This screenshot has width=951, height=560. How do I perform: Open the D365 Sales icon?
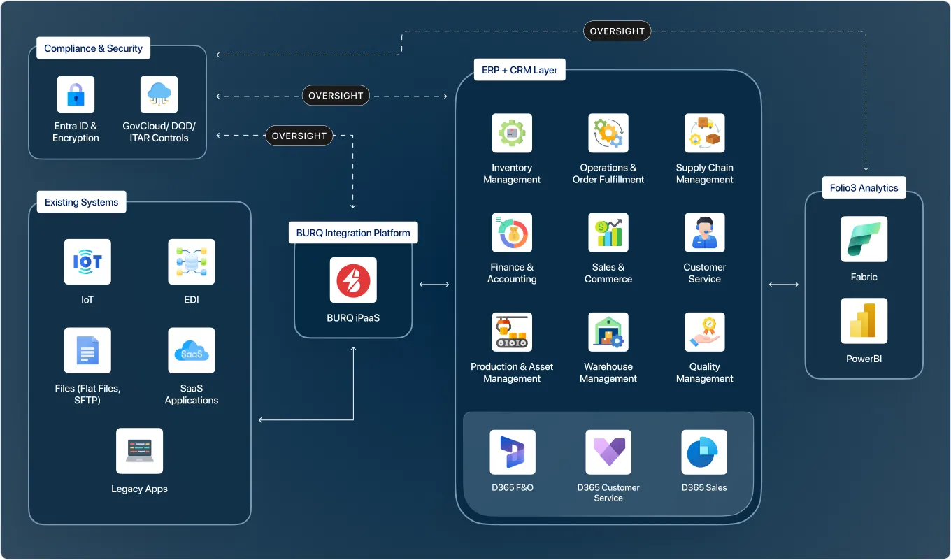pos(704,452)
